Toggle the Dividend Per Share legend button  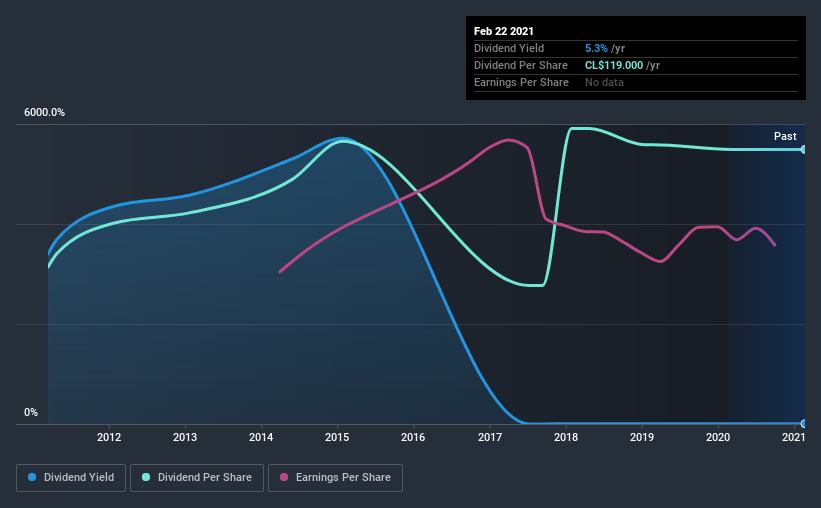click(197, 478)
